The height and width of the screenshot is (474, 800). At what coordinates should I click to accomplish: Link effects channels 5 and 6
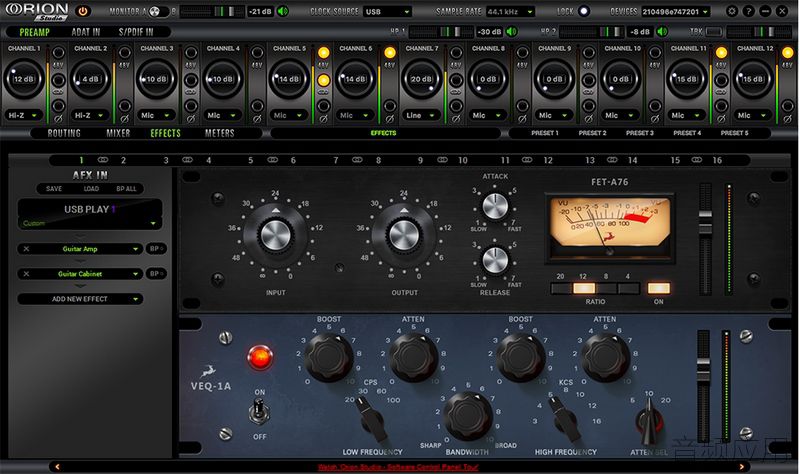pyautogui.click(x=272, y=160)
